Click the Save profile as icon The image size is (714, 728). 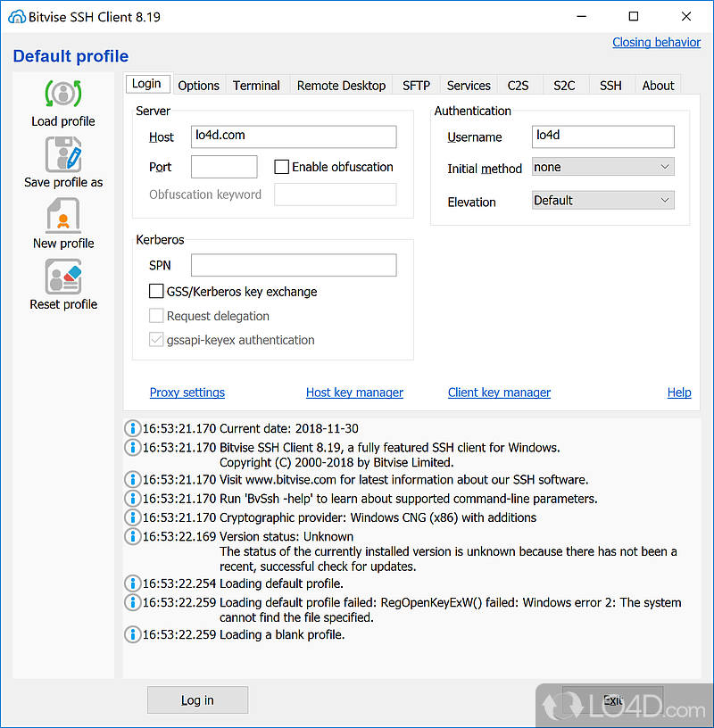[63, 154]
